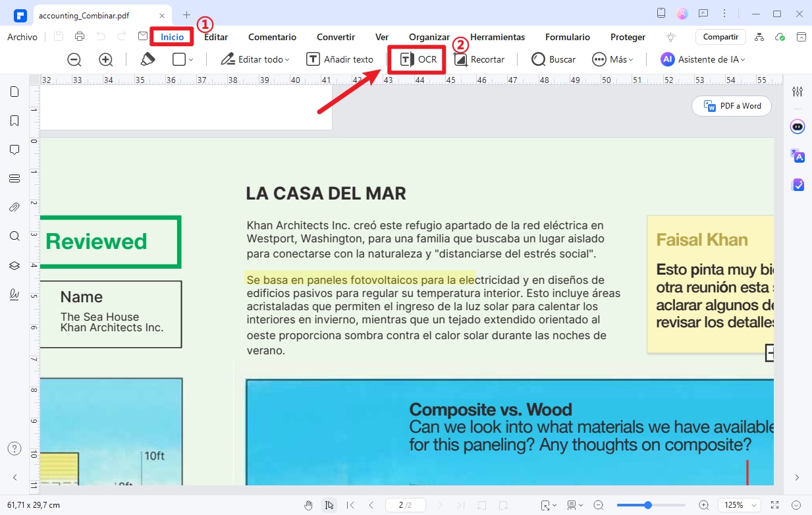Viewport: 812px width, 515px height.
Task: Open the translate icon on right sidebar
Action: point(798,155)
